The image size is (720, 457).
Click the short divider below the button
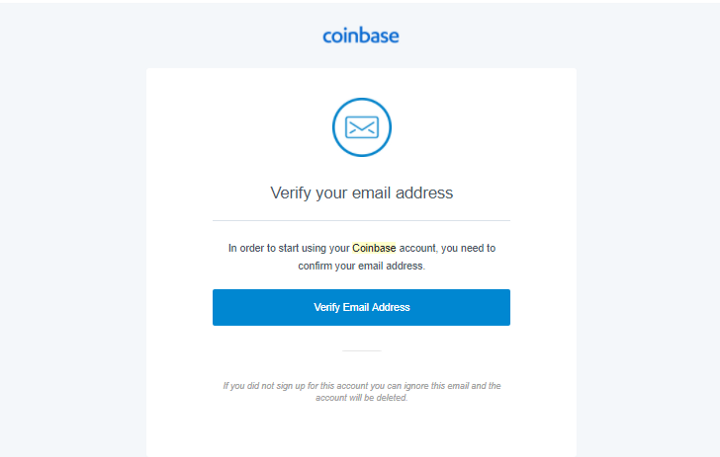click(x=361, y=351)
